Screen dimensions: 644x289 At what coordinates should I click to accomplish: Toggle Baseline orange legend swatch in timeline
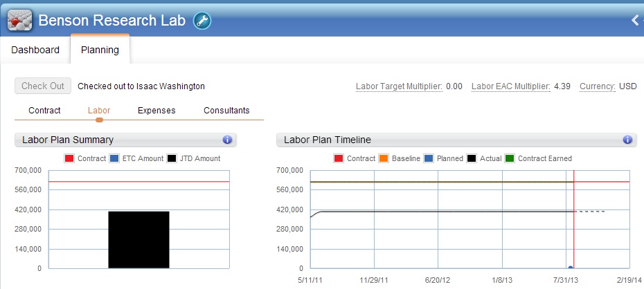385,158
